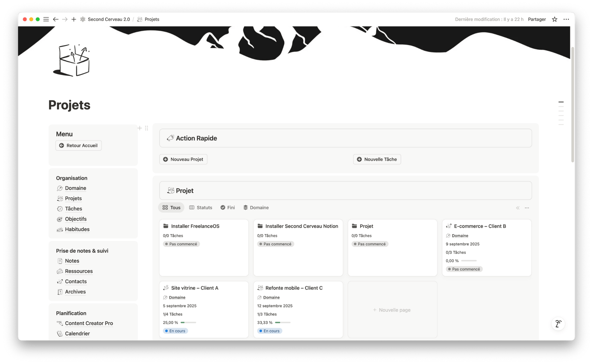Open page options three-dot menu

coord(566,19)
